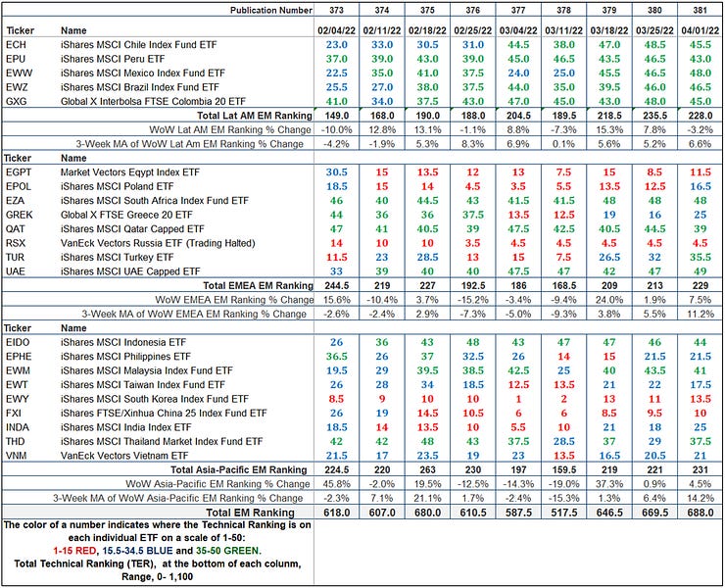The image size is (725, 588).
Task: Select the VNM ticker cell
Action: pyautogui.click(x=17, y=456)
